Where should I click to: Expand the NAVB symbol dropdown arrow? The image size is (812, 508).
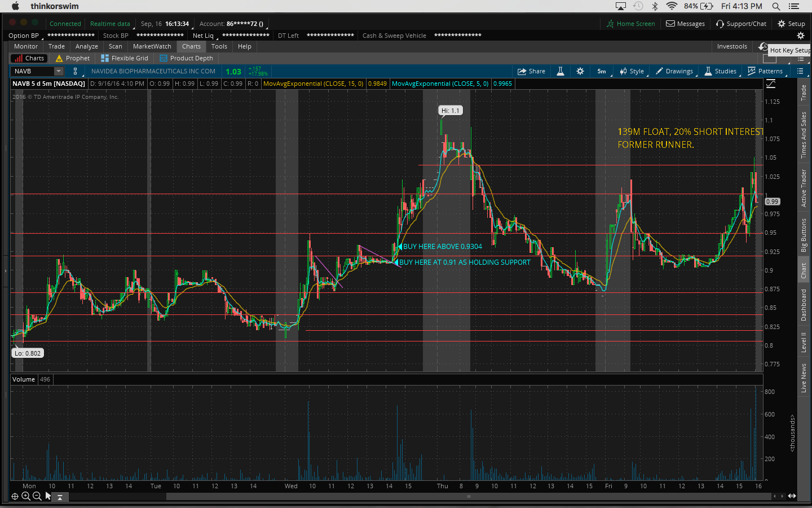(x=58, y=71)
